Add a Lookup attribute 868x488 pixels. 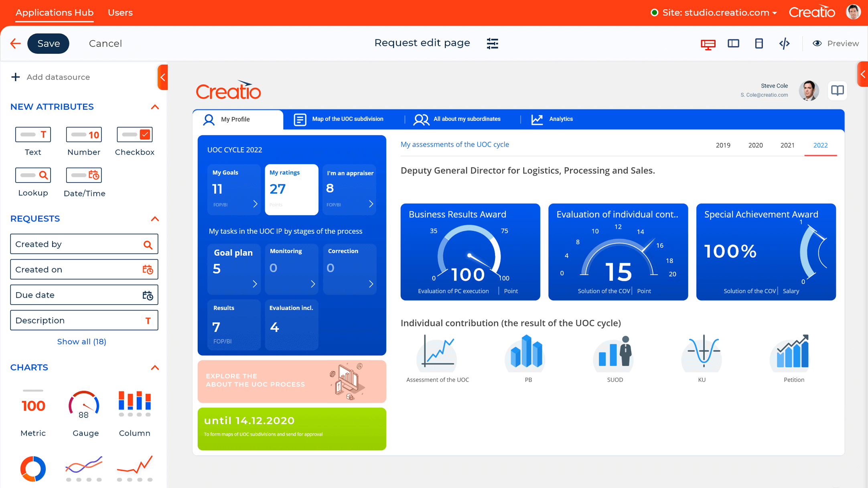(x=33, y=175)
